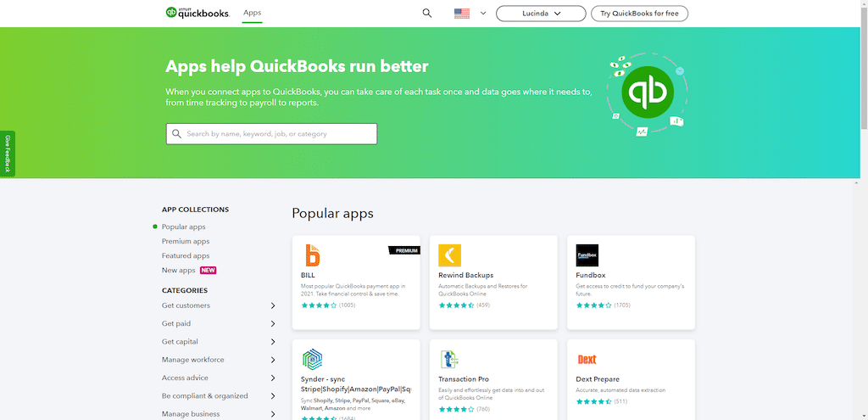Select Premium apps collection
Viewport: 868px width, 420px height.
pos(186,242)
